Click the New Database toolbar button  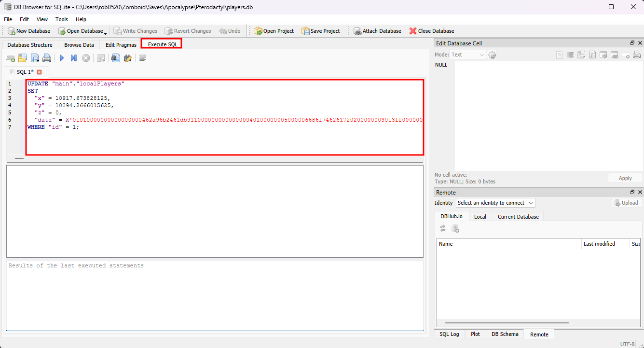[x=29, y=31]
